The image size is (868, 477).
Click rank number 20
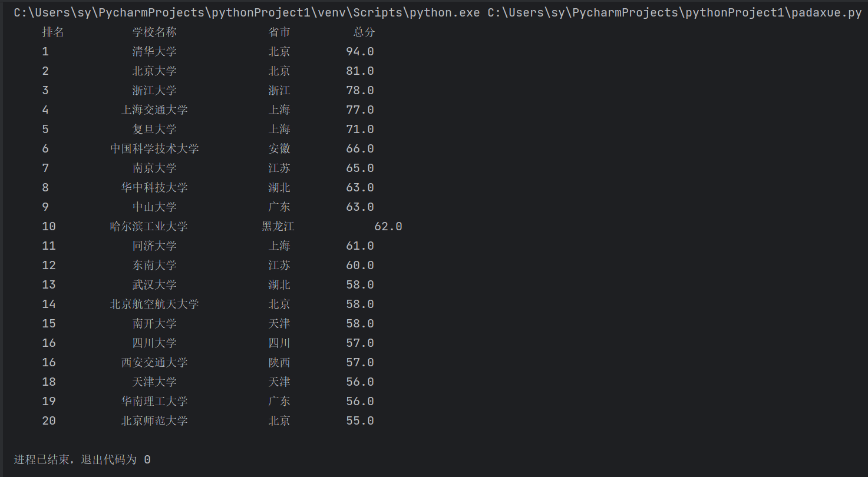(x=49, y=421)
